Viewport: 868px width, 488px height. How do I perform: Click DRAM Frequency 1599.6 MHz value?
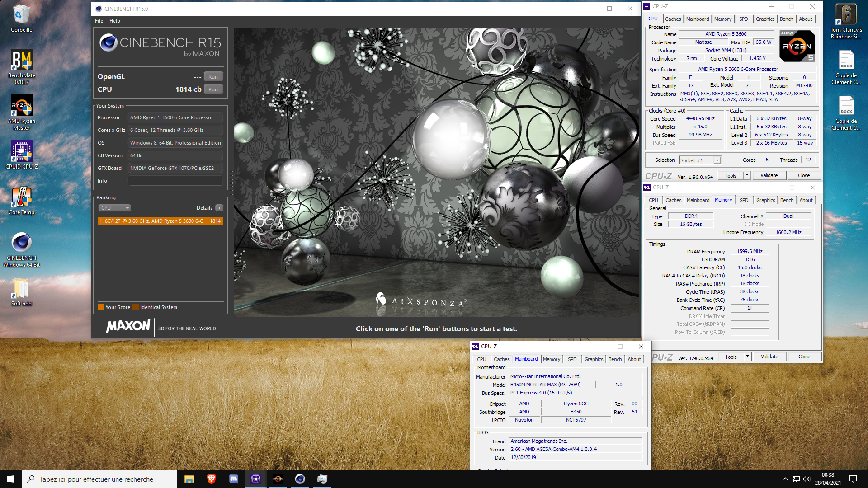(x=750, y=251)
